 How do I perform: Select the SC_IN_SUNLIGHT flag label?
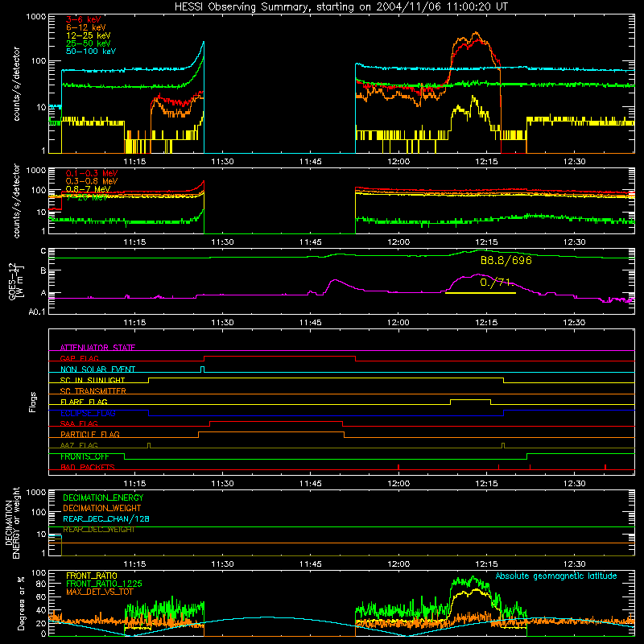93,380
